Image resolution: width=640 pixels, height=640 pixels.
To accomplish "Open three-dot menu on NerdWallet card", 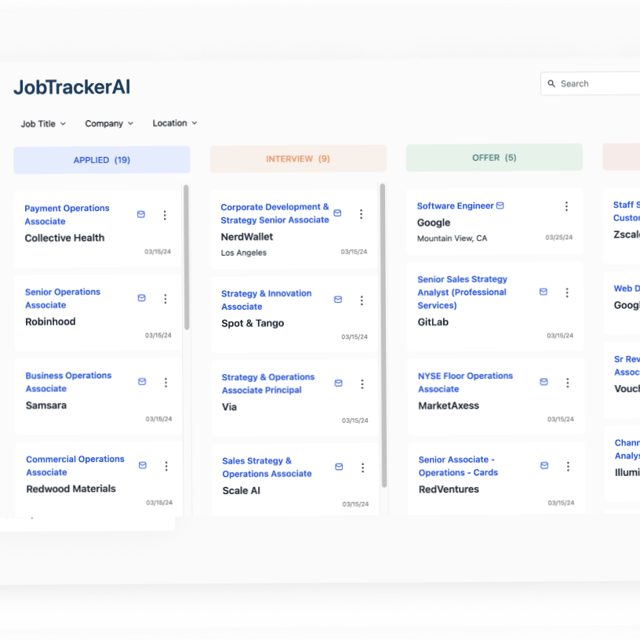I will 361,214.
